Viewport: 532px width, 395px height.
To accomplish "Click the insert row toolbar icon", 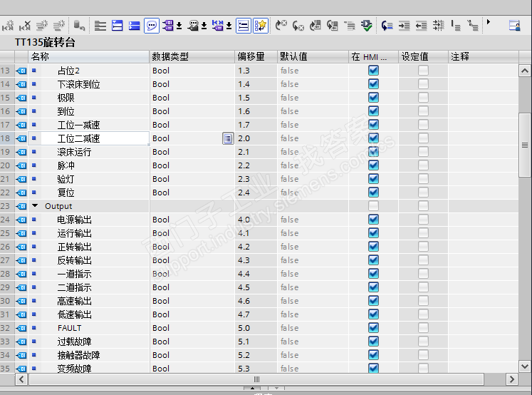I will coord(8,26).
